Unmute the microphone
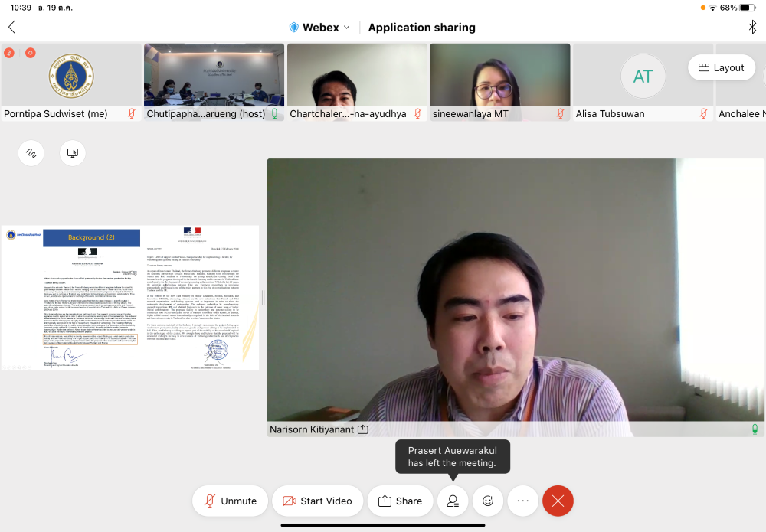This screenshot has width=766, height=532. (230, 501)
